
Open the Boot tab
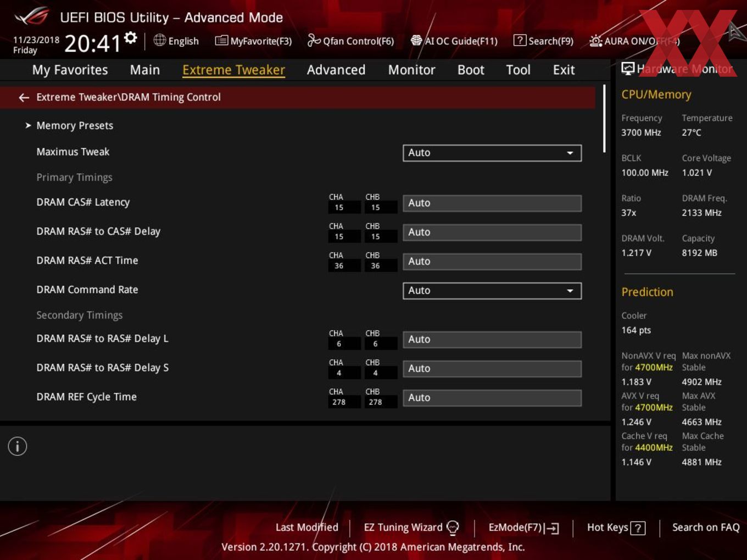[471, 70]
